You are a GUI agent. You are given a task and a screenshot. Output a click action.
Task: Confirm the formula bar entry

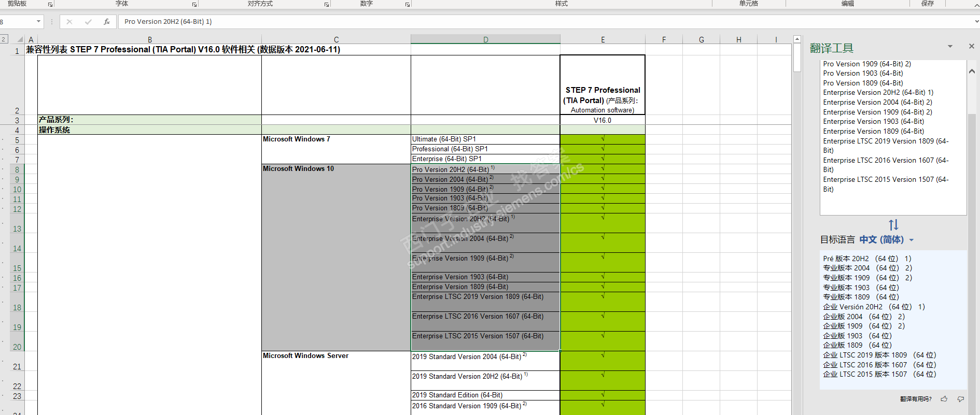[x=88, y=22]
